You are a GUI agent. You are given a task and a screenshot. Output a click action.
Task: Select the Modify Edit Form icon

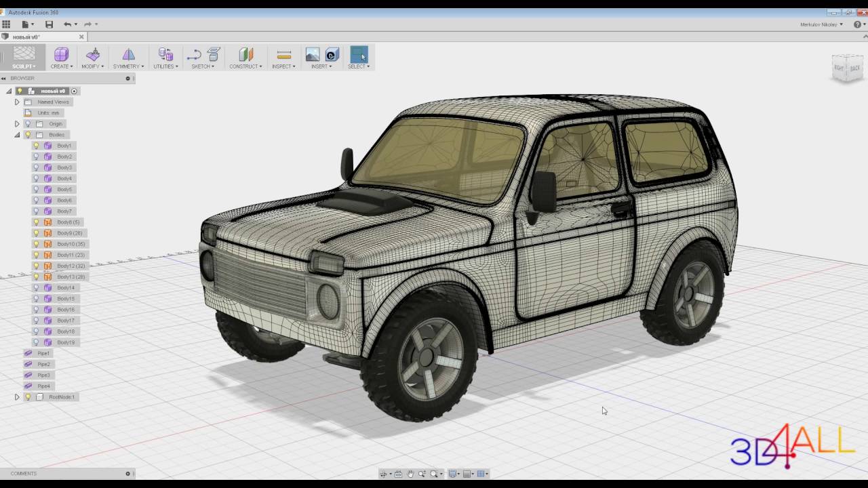93,55
